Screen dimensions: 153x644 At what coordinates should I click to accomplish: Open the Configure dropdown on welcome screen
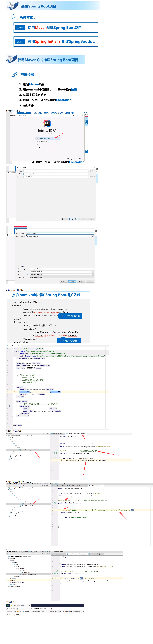71,159
